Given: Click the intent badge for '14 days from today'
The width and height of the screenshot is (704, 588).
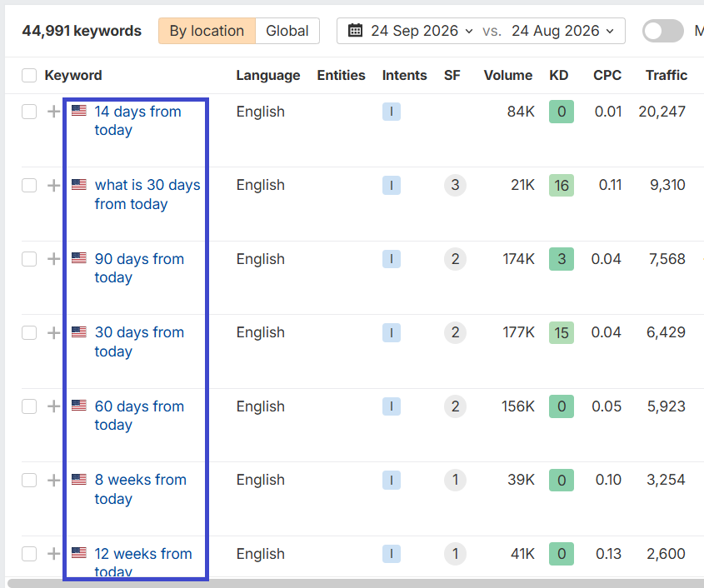Looking at the screenshot, I should coord(391,112).
